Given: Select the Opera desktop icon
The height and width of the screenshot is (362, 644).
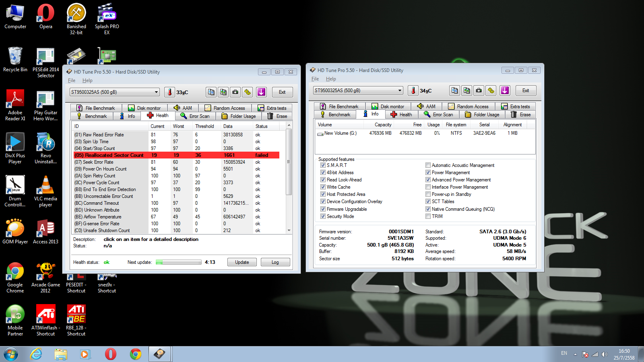Looking at the screenshot, I should [x=46, y=17].
